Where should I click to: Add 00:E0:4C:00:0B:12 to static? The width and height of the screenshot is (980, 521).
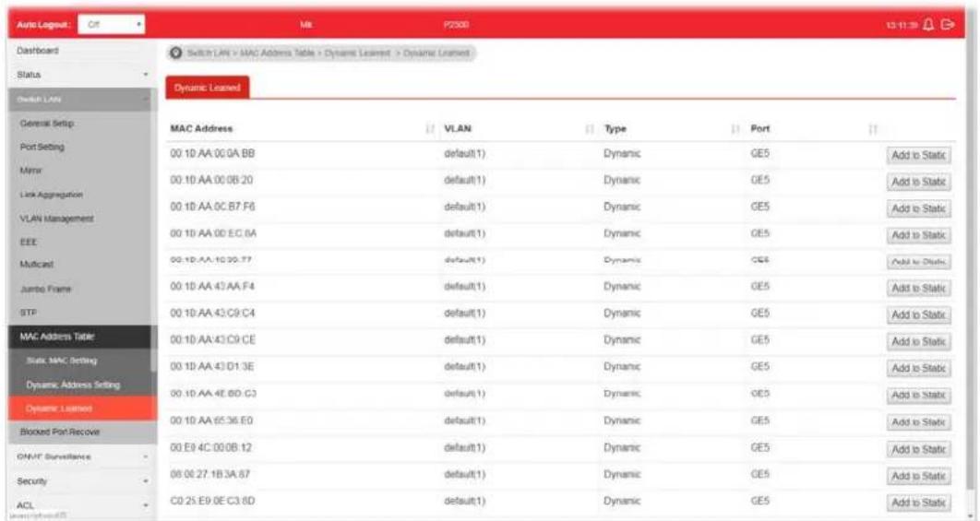918,449
